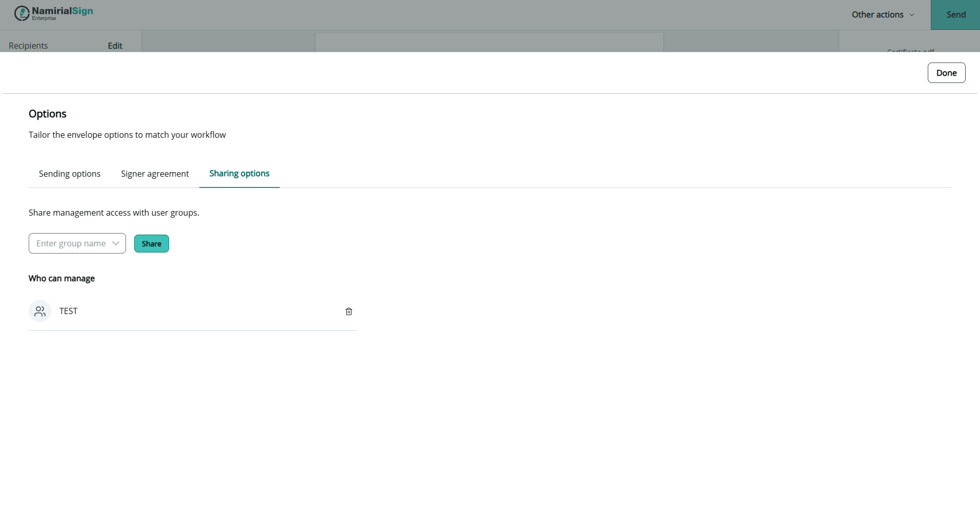
Task: Click the NamirialSign logo icon
Action: tap(22, 13)
